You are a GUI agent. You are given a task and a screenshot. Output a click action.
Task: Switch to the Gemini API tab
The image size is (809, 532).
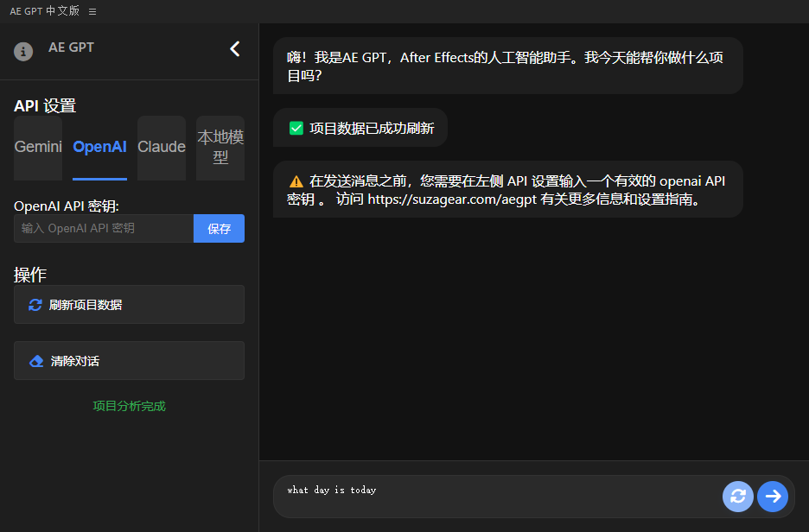(x=38, y=147)
